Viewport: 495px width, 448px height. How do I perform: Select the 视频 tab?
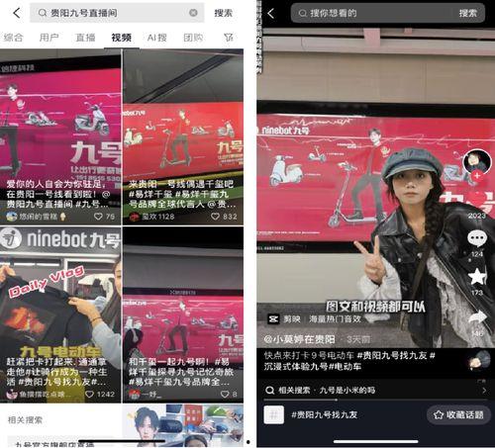(122, 38)
